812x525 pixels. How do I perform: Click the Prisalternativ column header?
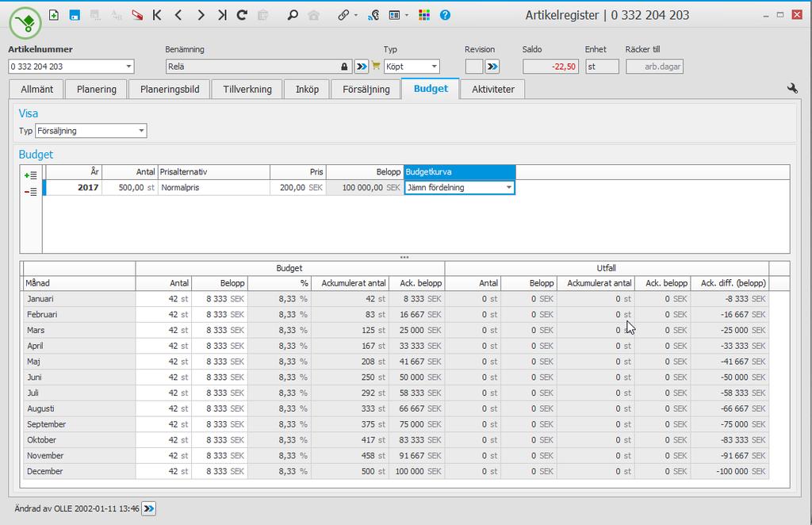[214, 172]
